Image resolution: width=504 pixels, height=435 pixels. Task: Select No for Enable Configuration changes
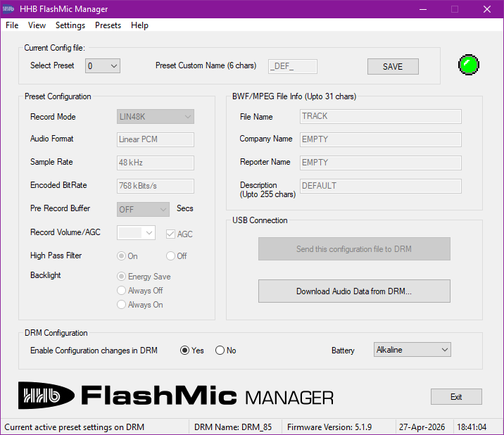220,351
